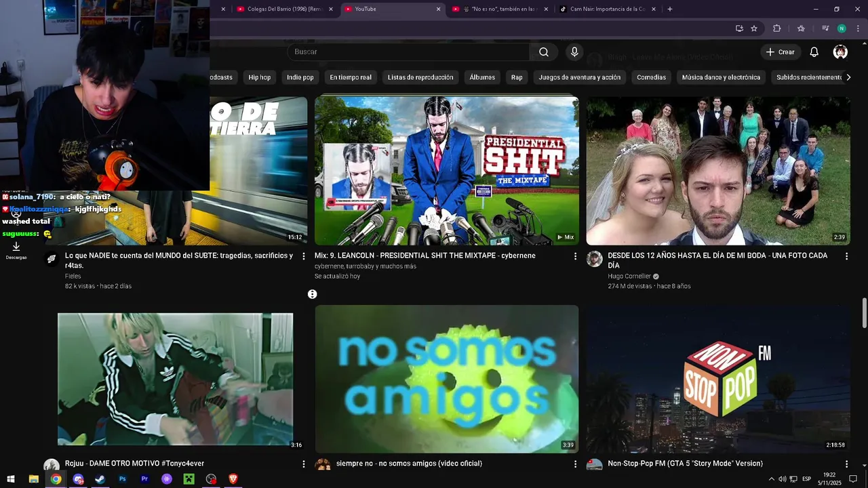Select the Comedias chip

click(x=651, y=77)
